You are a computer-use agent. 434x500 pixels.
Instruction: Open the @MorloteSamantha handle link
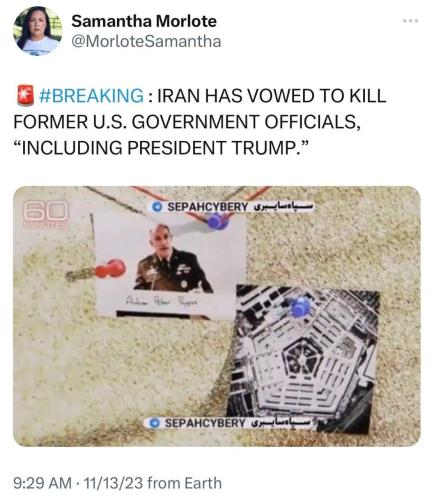coord(146,42)
